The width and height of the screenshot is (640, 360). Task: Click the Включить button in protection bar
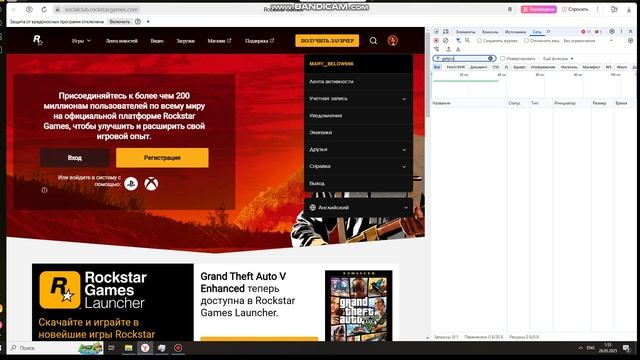click(x=120, y=22)
